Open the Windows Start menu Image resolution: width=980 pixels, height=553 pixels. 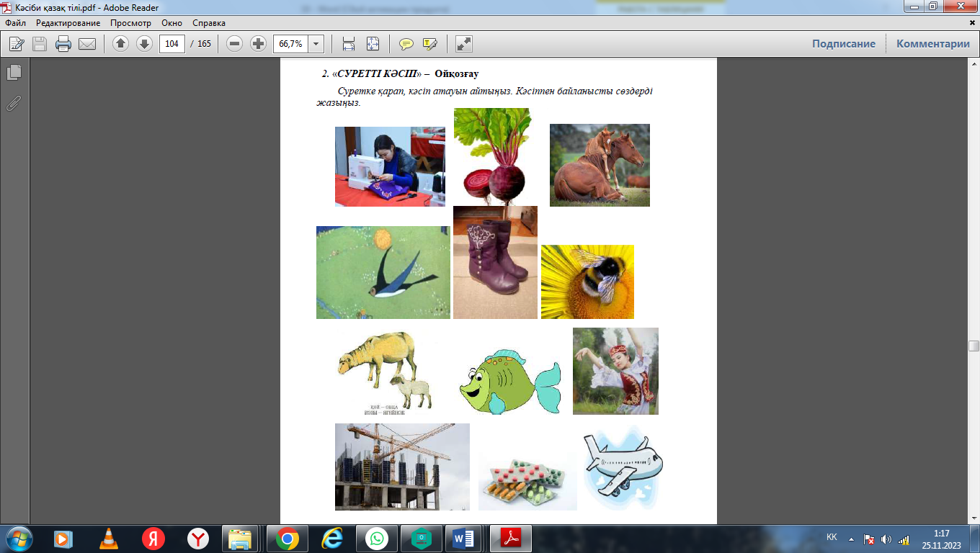19,539
